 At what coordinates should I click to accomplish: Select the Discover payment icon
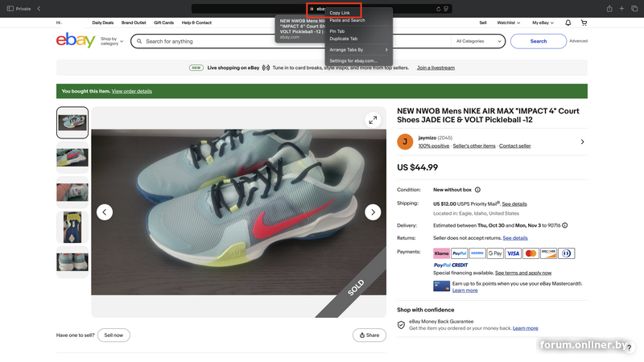[548, 253]
